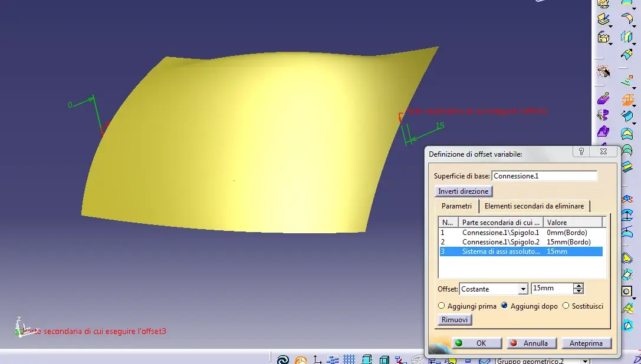Switch to 'Elementi secondari da eliminare' tab
Image resolution: width=641 pixels, height=364 pixels.
pyautogui.click(x=534, y=206)
